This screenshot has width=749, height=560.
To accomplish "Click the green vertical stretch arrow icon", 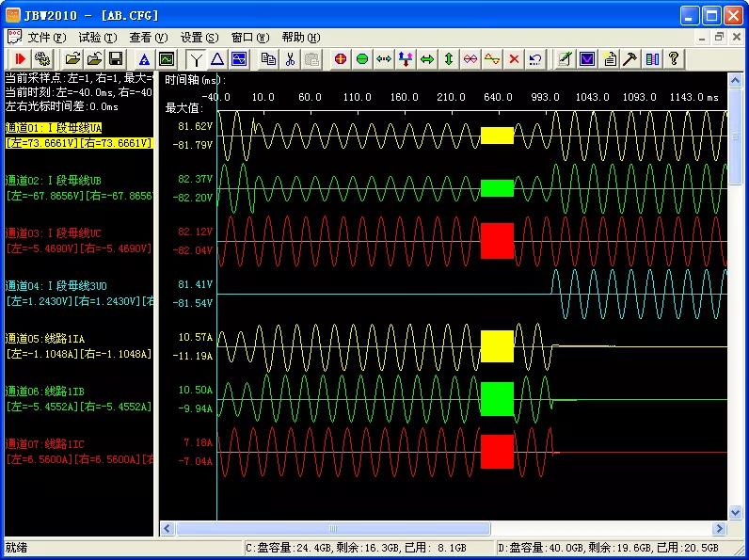I will point(449,58).
